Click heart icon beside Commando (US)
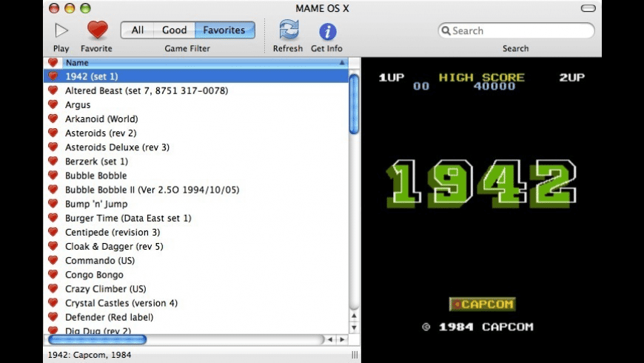The width and height of the screenshot is (644, 363). click(x=53, y=260)
